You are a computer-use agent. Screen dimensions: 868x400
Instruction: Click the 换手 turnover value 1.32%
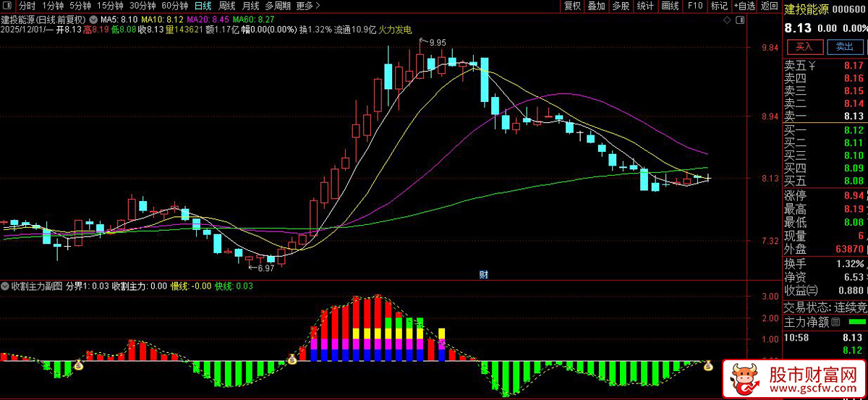849,263
